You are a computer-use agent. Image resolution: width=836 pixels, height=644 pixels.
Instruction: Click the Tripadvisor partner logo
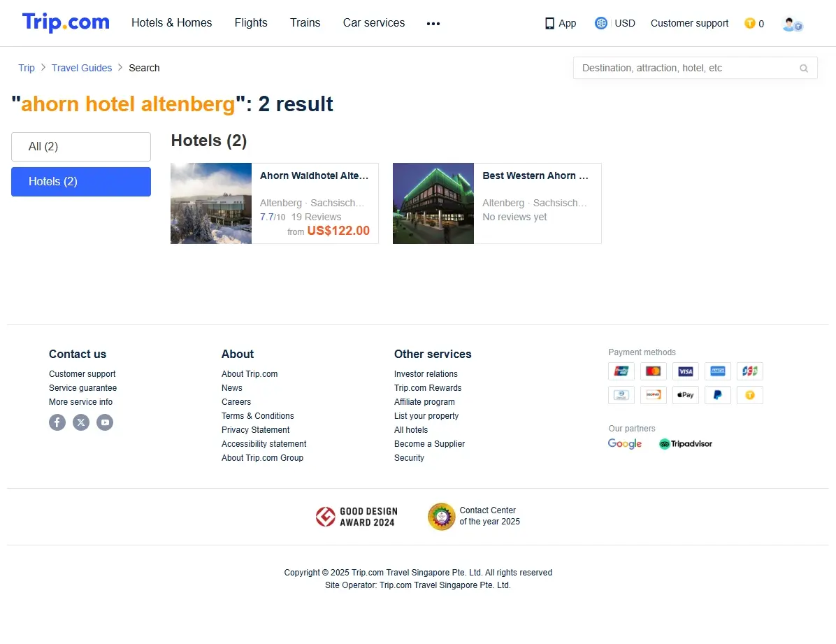point(686,444)
